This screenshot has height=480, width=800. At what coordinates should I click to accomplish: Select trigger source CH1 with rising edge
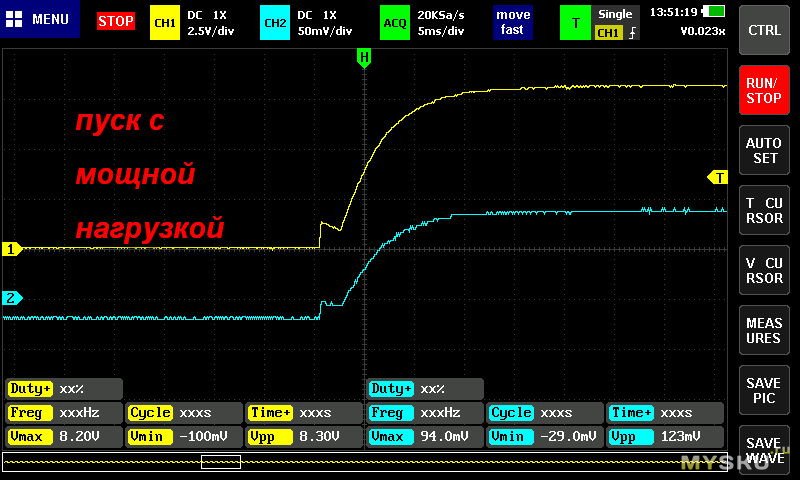point(616,33)
